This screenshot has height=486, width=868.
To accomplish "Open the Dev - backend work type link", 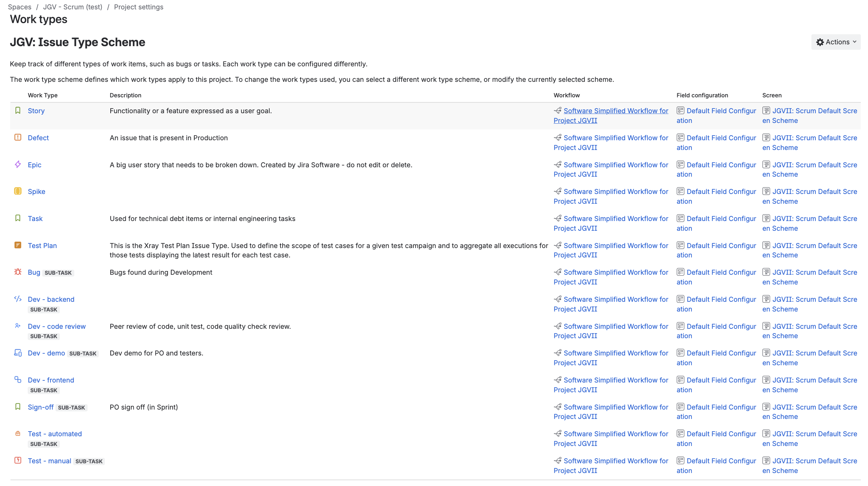I will tap(51, 299).
